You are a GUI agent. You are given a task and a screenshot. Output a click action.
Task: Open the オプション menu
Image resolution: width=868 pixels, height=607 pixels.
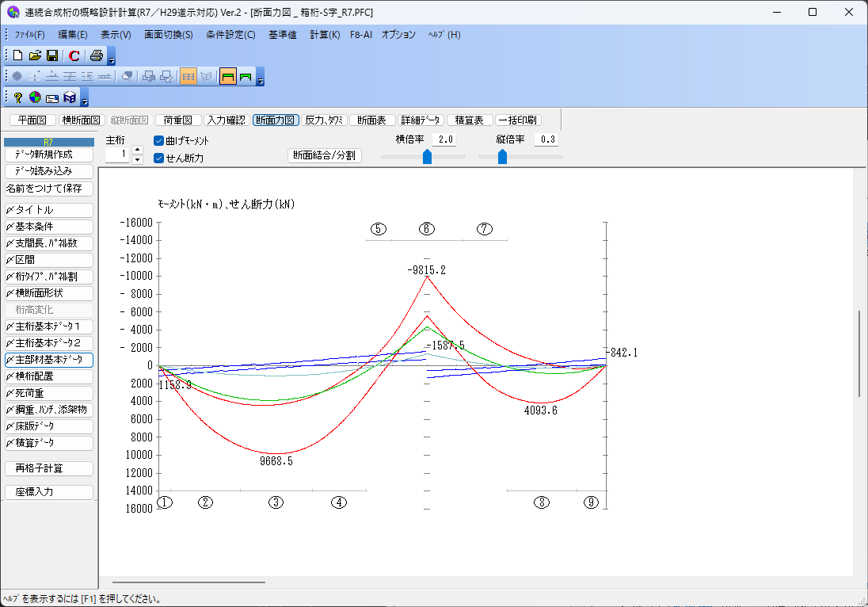pos(398,34)
